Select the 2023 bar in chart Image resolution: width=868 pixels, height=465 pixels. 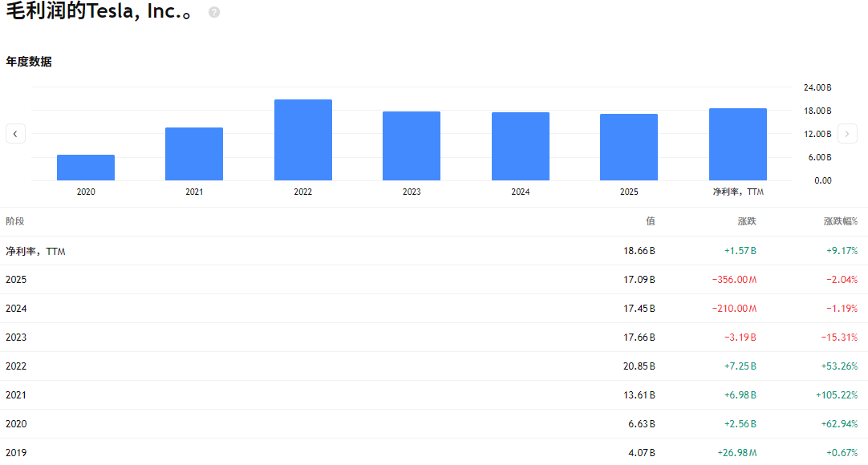coord(412,146)
